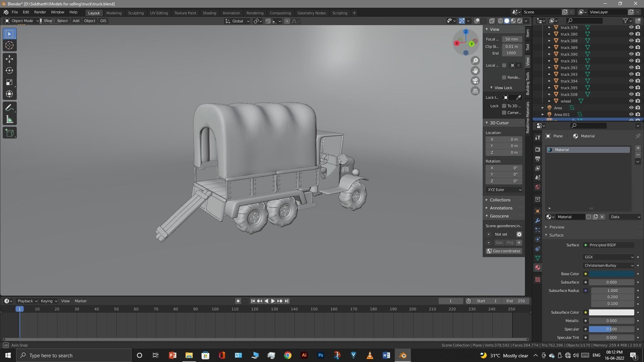
Task: Select the 3D Cursor tool
Action: click(9, 46)
